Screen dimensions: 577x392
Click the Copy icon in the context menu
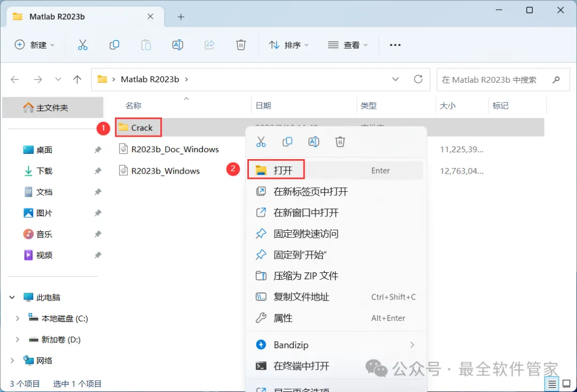(287, 142)
